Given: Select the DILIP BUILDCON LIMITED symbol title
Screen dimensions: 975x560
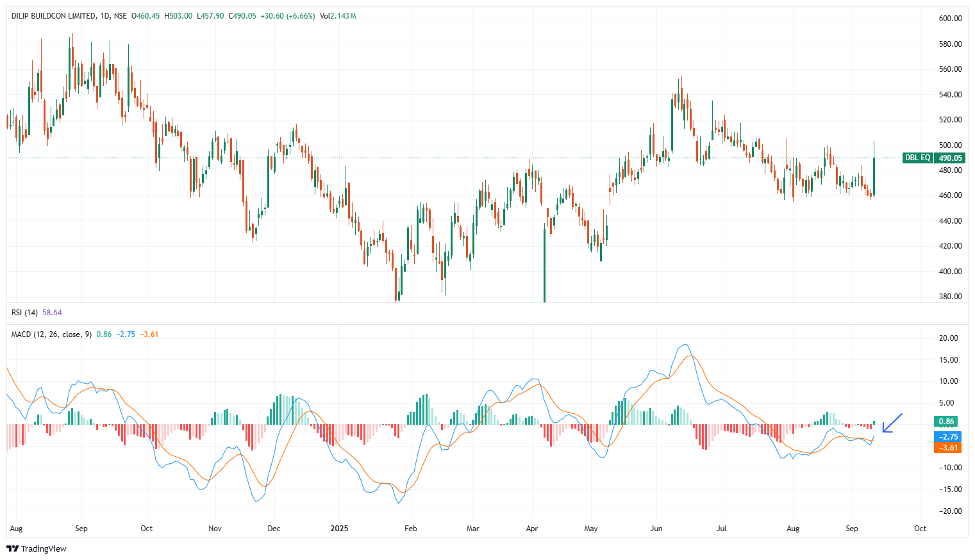Looking at the screenshot, I should (54, 16).
